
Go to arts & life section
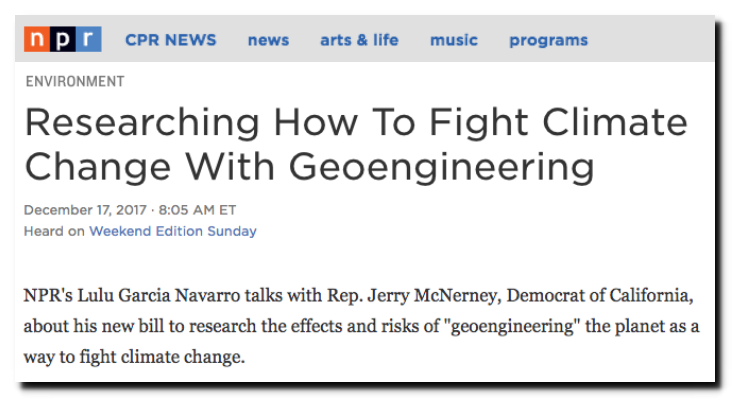click(359, 40)
